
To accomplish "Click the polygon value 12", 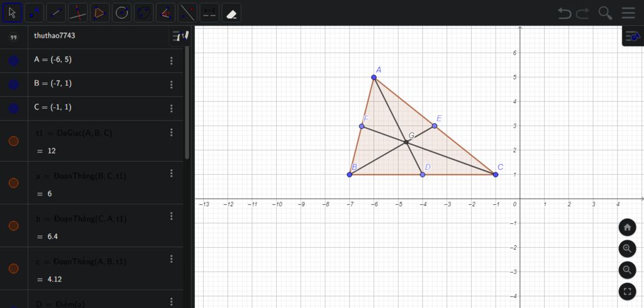I will [x=52, y=151].
